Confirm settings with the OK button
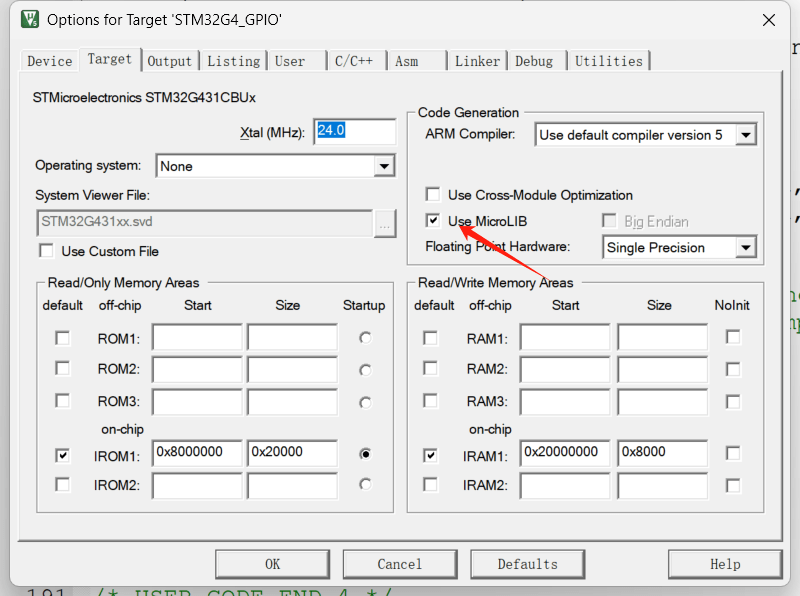The image size is (800, 596). (x=272, y=564)
